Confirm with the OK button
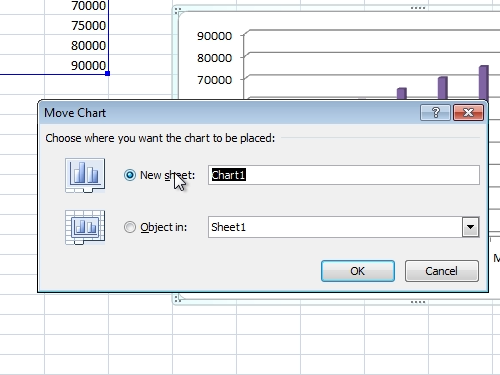 point(358,271)
